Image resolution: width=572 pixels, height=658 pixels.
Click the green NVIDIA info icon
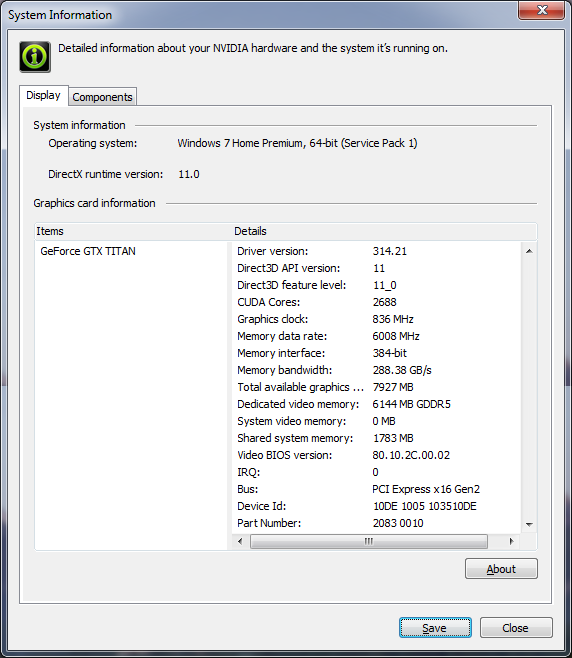tap(35, 57)
